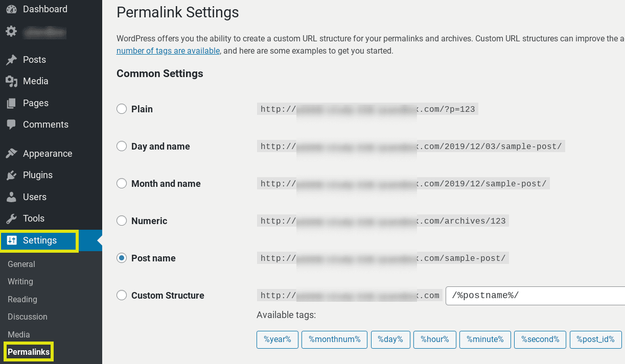Insert the %minute% tag
The height and width of the screenshot is (364, 625).
485,339
